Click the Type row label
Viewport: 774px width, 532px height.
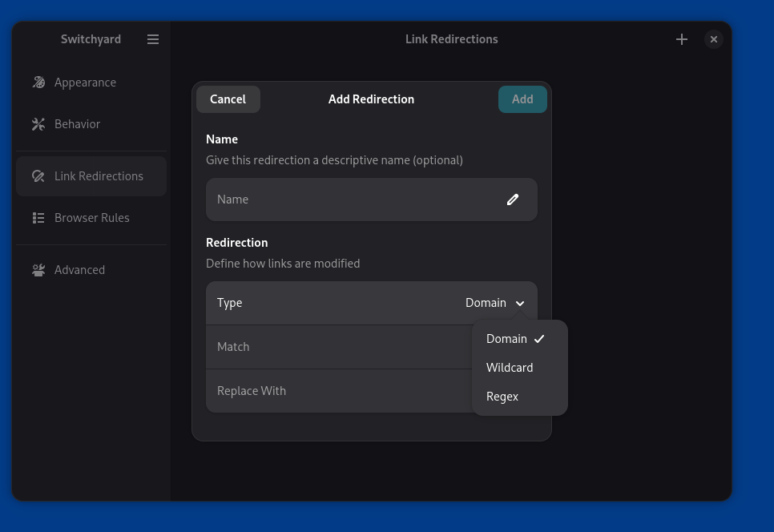(x=230, y=303)
